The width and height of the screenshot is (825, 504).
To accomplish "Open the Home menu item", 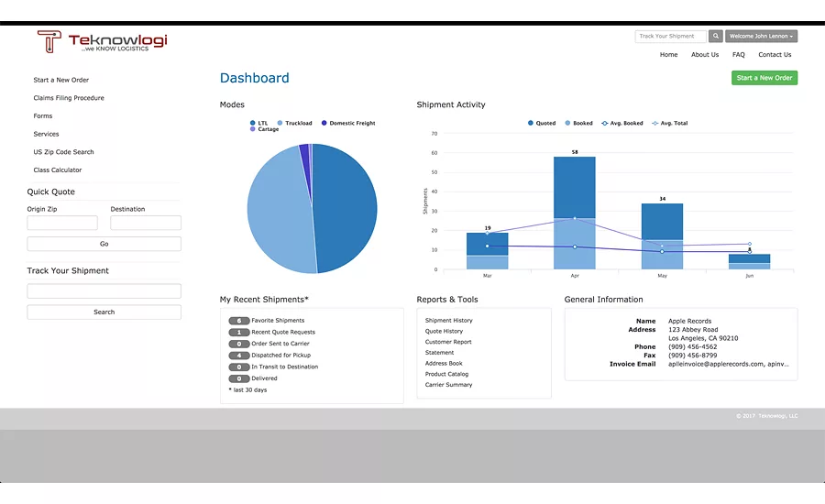I will pyautogui.click(x=669, y=55).
